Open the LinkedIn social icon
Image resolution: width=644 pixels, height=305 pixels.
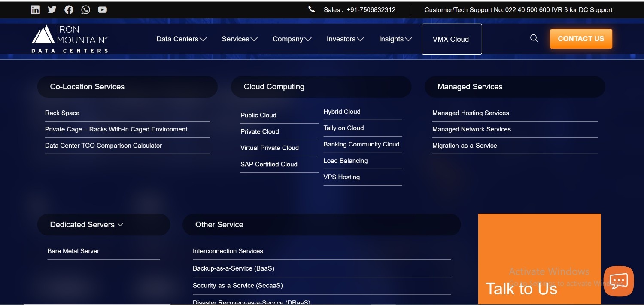36,9
